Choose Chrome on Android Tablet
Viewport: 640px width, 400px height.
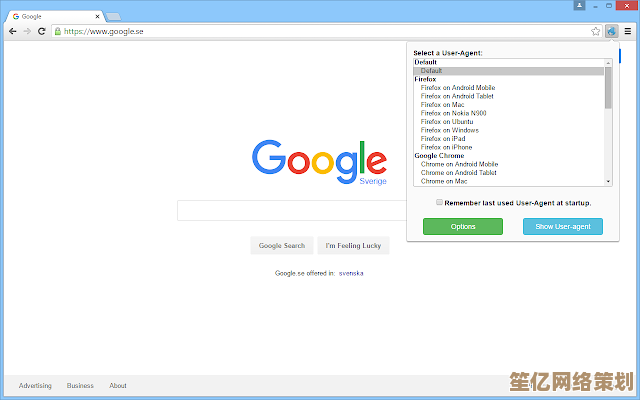[509, 173]
